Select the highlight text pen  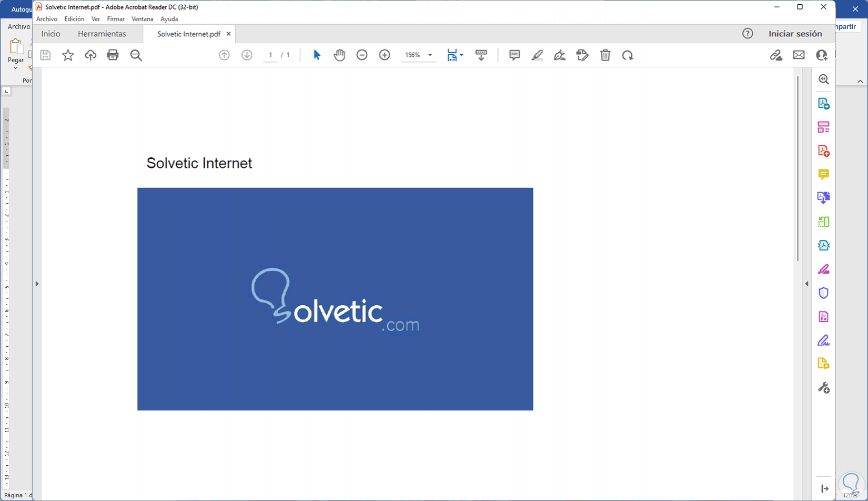click(x=537, y=55)
